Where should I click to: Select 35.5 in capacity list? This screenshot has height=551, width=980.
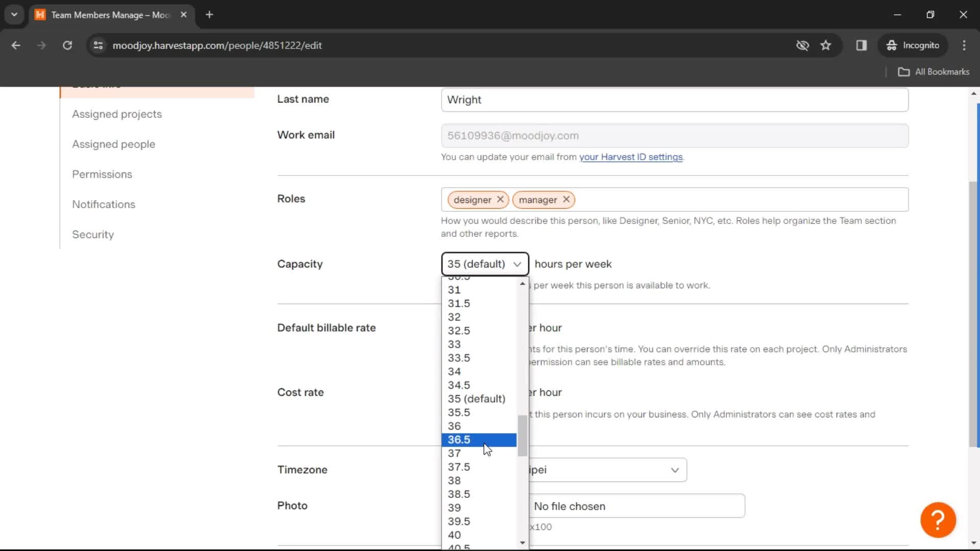pyautogui.click(x=479, y=412)
